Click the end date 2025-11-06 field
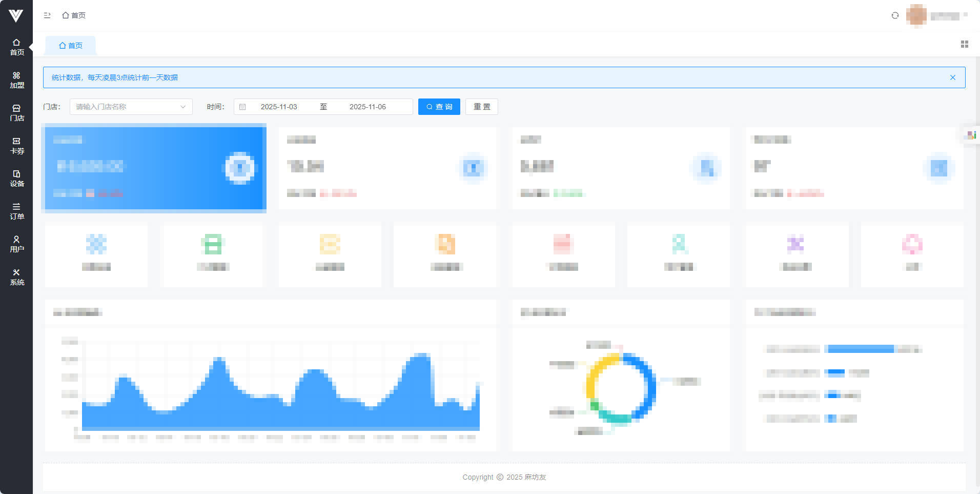 [x=367, y=107]
